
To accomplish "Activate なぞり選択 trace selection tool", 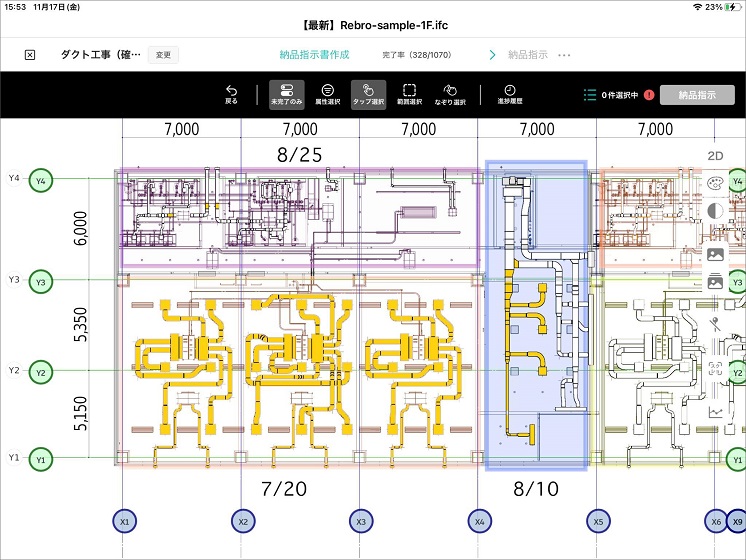I will [451, 94].
